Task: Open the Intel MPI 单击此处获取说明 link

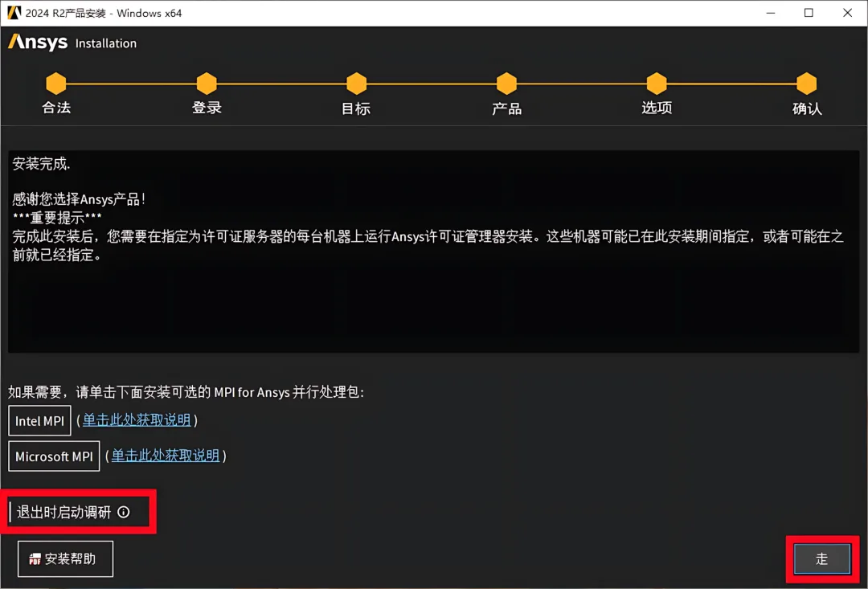Action: click(137, 420)
